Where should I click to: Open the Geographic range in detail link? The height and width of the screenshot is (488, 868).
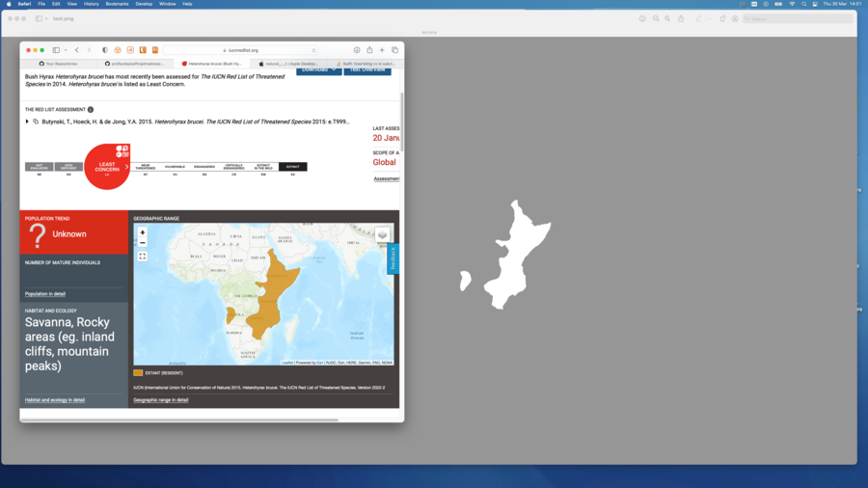(x=161, y=399)
